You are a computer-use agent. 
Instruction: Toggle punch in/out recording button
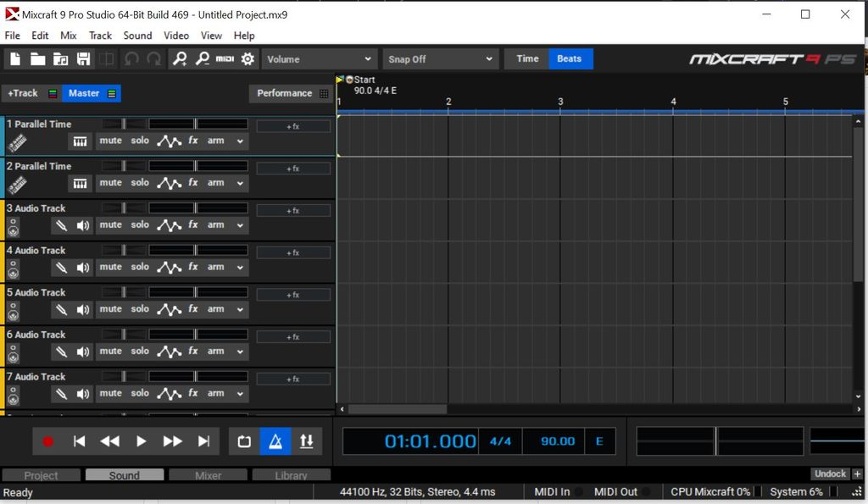pos(306,441)
